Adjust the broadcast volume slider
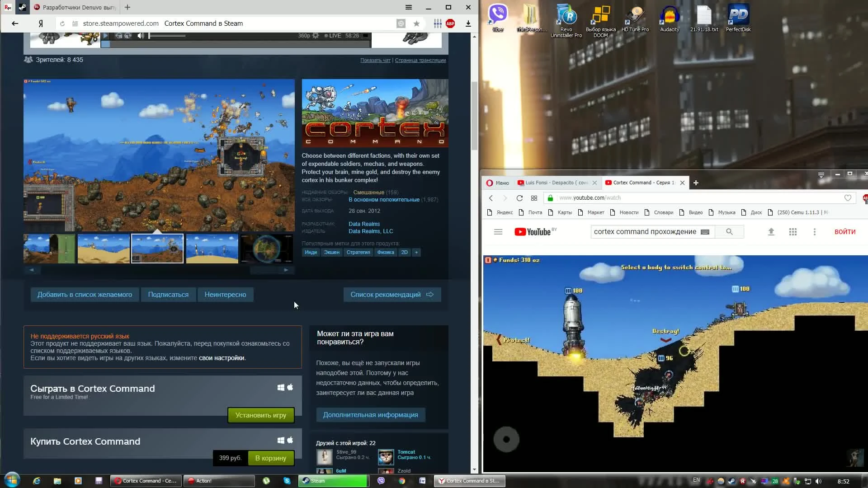 (x=167, y=36)
